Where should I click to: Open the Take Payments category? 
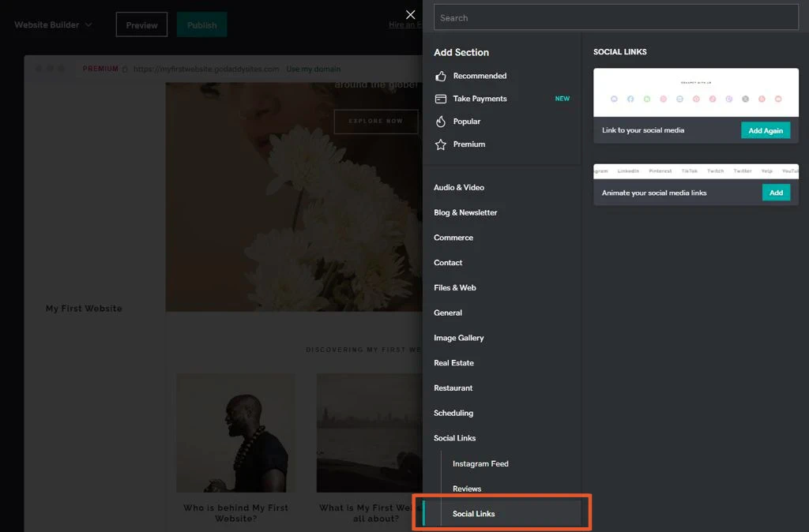pyautogui.click(x=480, y=99)
